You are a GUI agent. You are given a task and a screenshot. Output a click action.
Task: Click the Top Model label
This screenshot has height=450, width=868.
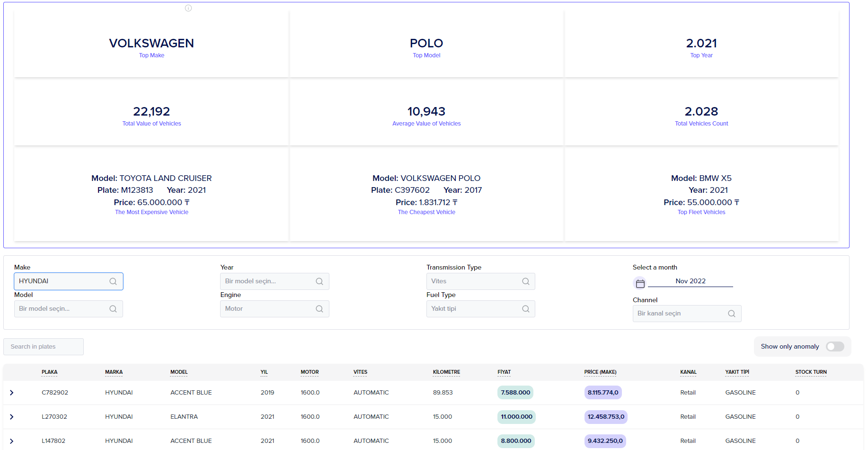pyautogui.click(x=426, y=55)
